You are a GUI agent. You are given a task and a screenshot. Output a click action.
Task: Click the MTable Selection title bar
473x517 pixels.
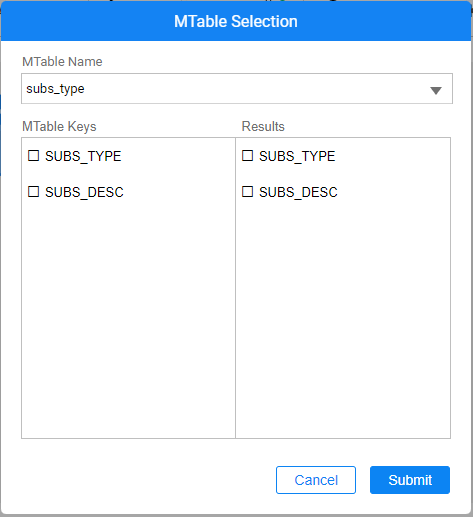click(x=236, y=21)
